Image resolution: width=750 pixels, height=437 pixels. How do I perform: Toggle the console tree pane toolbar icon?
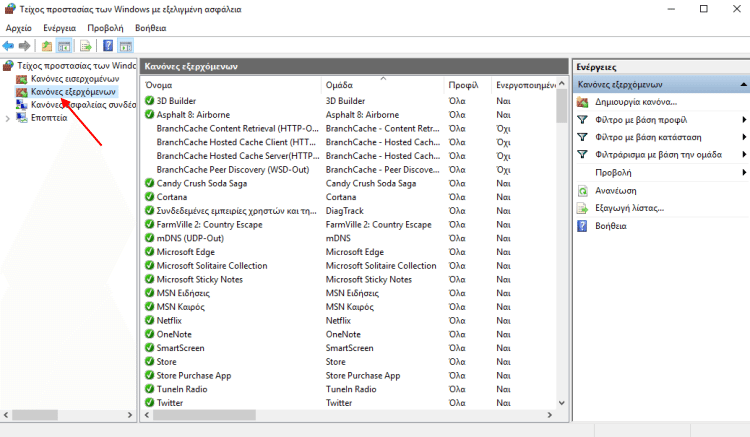[x=64, y=46]
